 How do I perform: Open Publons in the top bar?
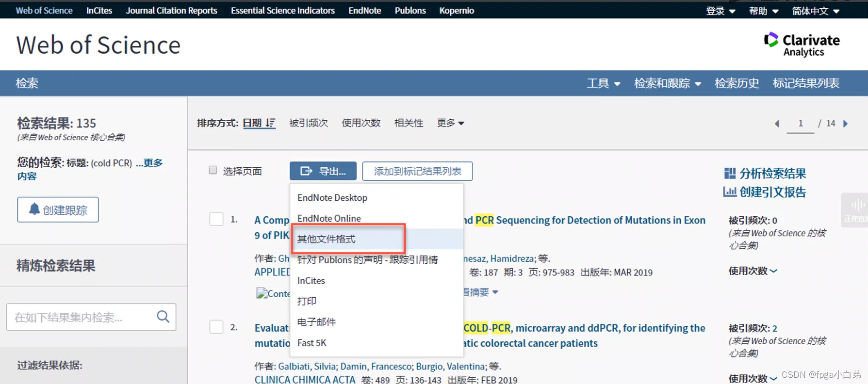pyautogui.click(x=410, y=10)
